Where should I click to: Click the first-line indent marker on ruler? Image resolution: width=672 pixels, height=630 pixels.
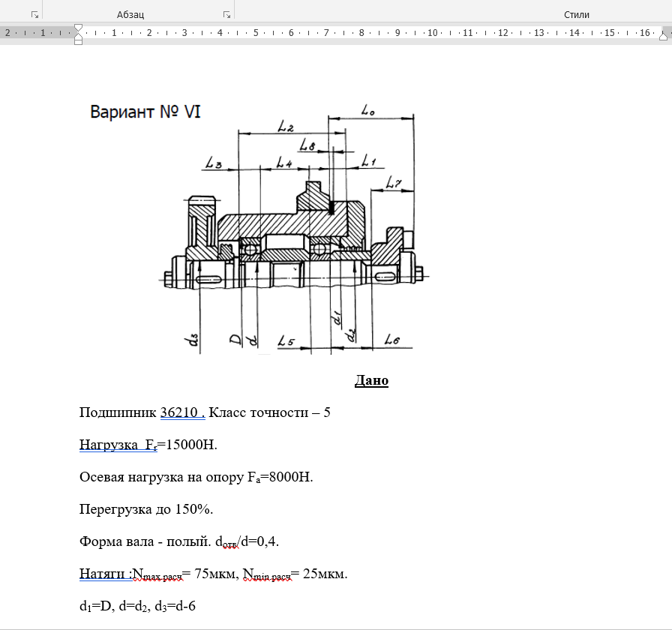click(x=79, y=28)
